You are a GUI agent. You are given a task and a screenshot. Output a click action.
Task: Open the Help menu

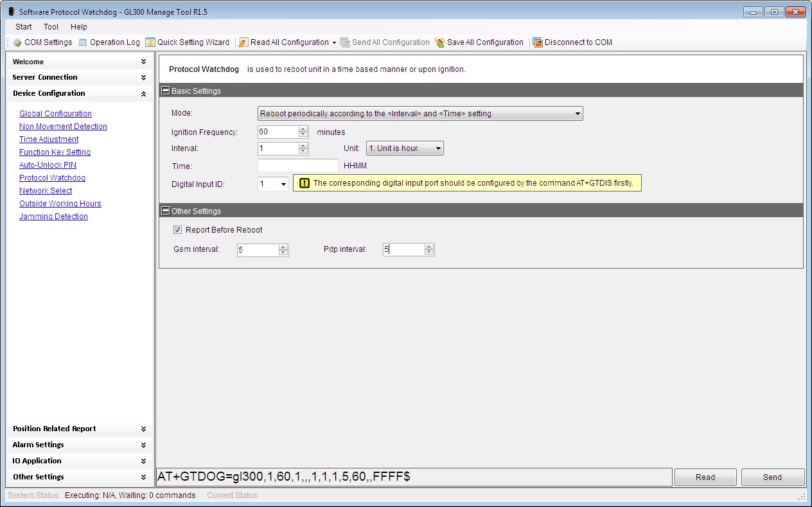point(79,27)
